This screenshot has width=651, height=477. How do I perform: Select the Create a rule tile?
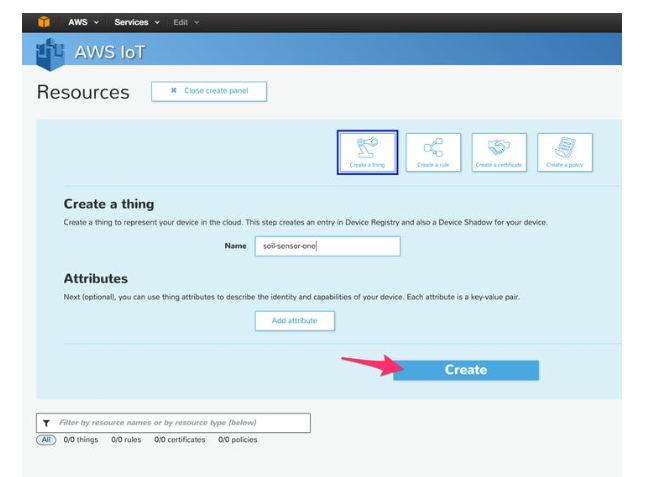pos(433,152)
